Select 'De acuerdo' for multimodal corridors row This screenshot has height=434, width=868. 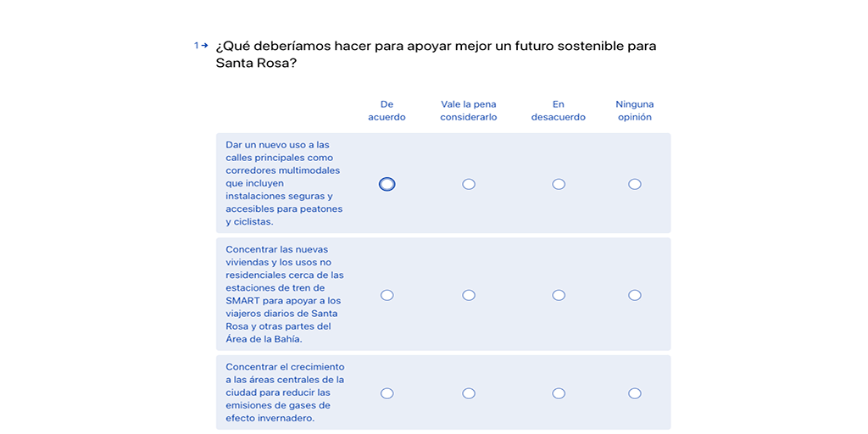pos(387,184)
